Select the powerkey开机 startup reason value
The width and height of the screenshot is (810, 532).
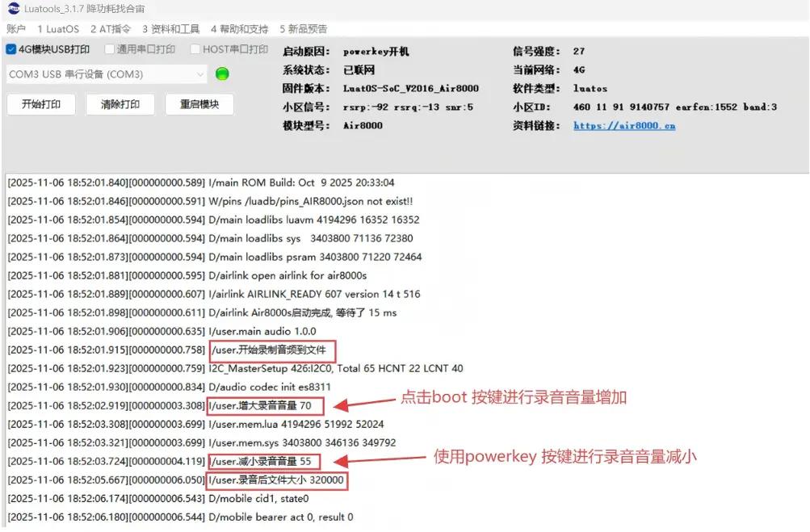(x=376, y=51)
